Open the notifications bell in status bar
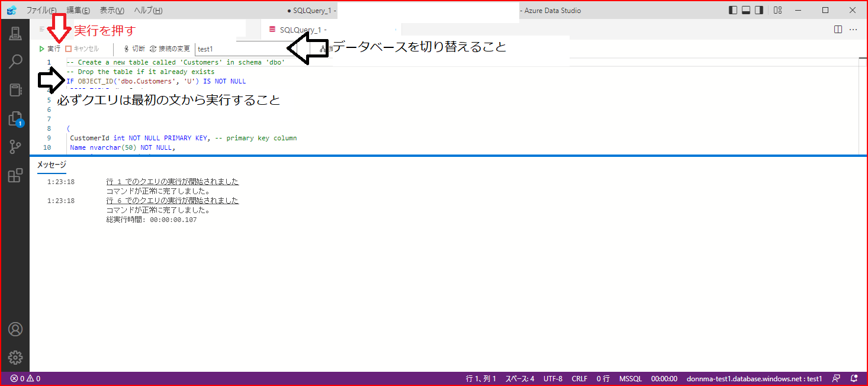The image size is (868, 386). tap(854, 378)
